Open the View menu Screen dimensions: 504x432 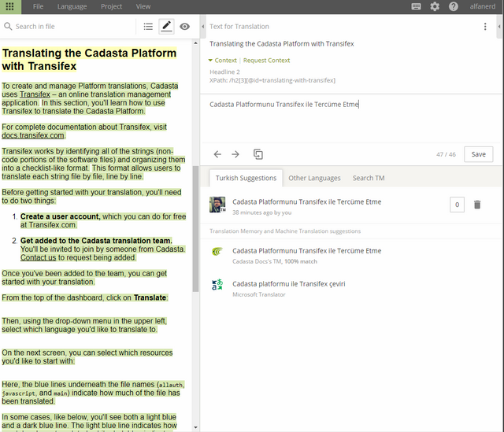[x=143, y=6]
